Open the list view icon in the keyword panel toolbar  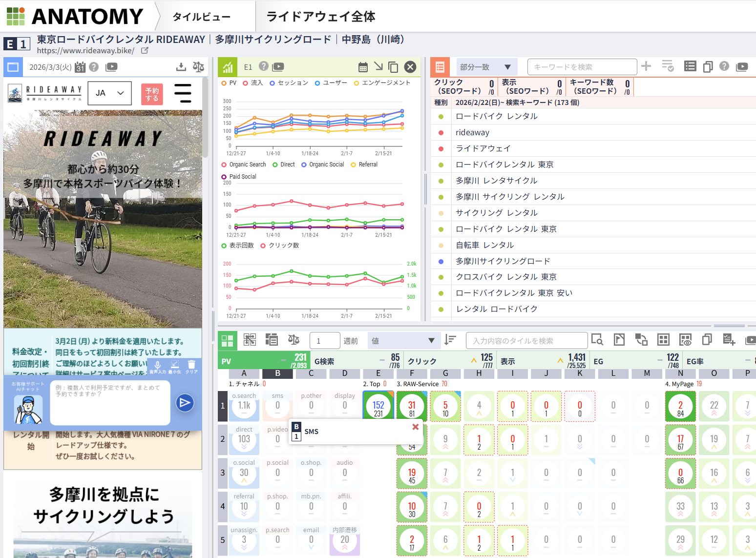point(690,66)
